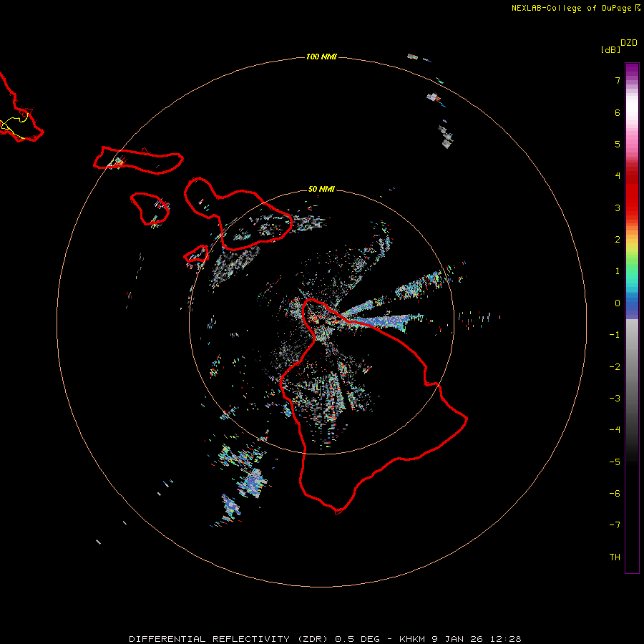Click the 7 value on the color scale
The image size is (644, 644).
618,80
